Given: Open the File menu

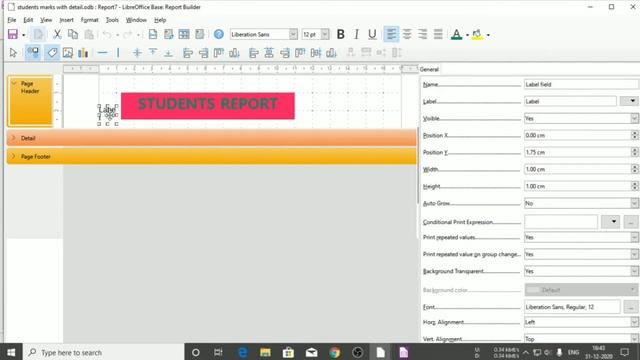Looking at the screenshot, I should [x=12, y=20].
